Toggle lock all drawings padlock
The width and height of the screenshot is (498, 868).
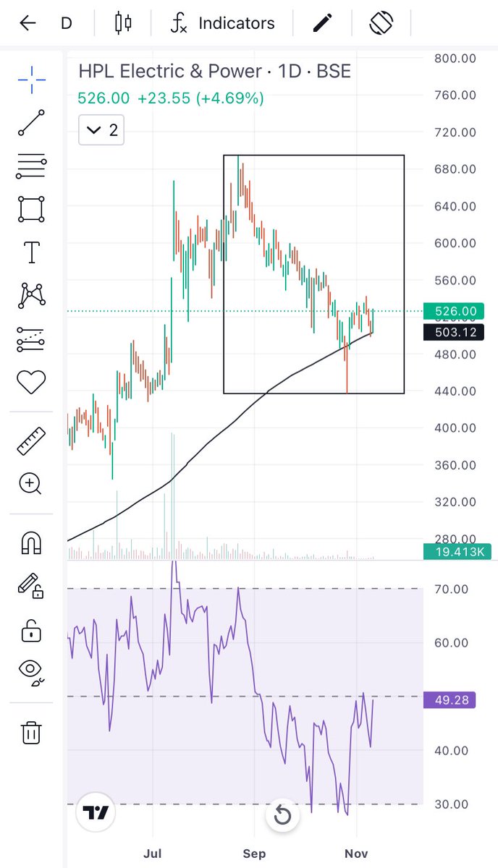point(31,630)
